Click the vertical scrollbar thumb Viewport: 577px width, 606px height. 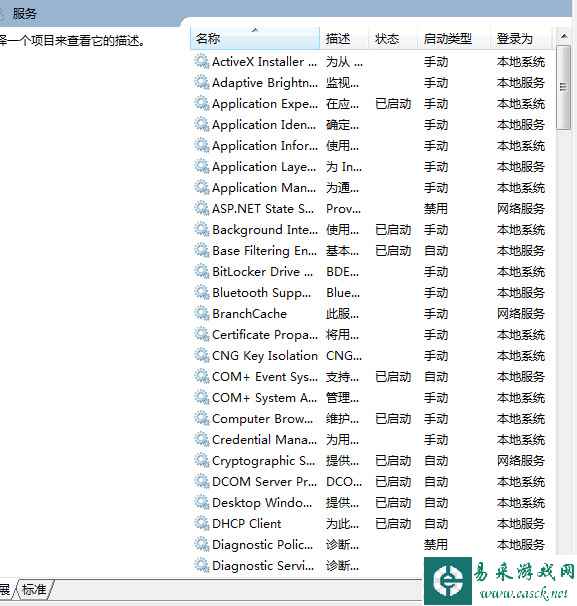(x=564, y=87)
